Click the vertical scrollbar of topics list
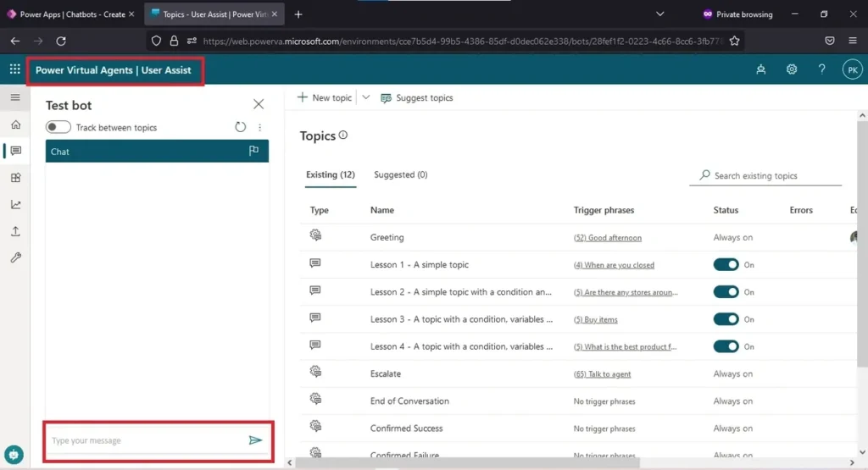The height and width of the screenshot is (470, 868). coord(862,243)
